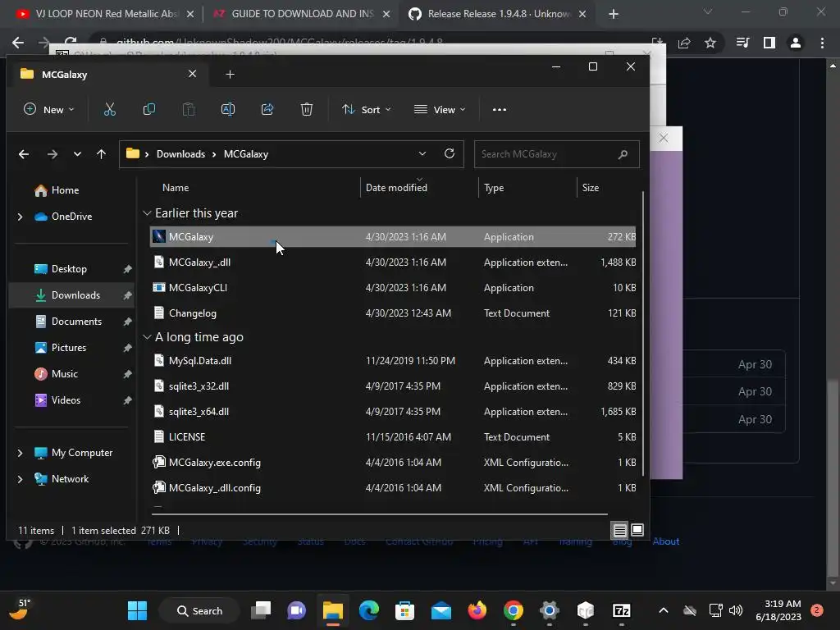This screenshot has height=630, width=840.
Task: Click the search magnifier in Explorer search box
Action: [623, 154]
